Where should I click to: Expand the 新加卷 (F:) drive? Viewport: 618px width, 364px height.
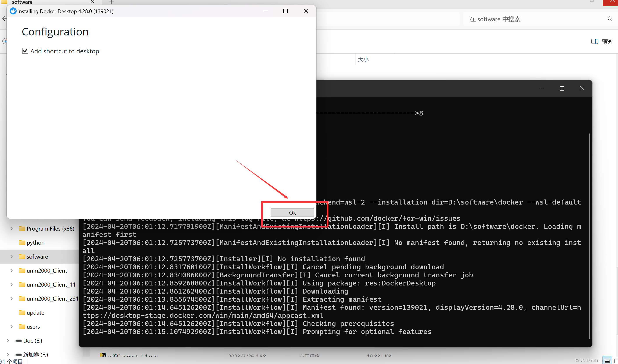8,354
